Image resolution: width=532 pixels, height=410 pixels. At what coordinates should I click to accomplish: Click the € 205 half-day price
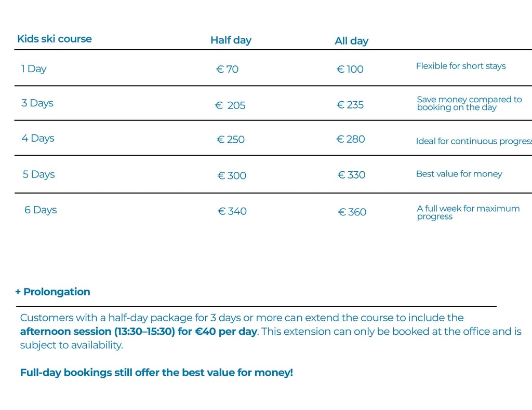[x=230, y=105]
